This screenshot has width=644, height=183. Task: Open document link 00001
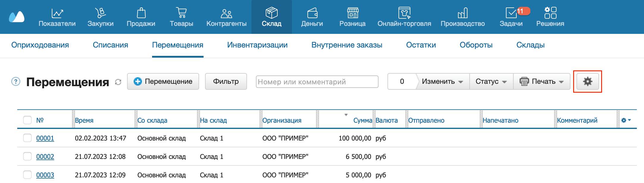click(45, 138)
